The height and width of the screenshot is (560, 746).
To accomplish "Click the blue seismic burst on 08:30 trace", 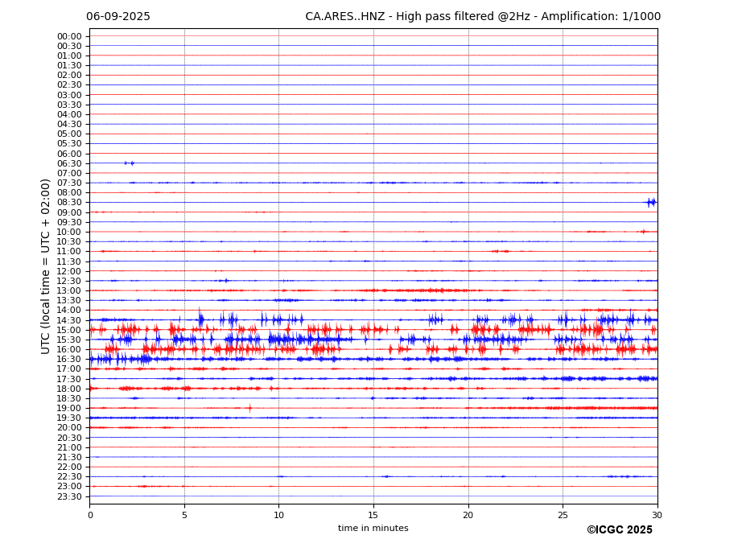I will [x=651, y=203].
